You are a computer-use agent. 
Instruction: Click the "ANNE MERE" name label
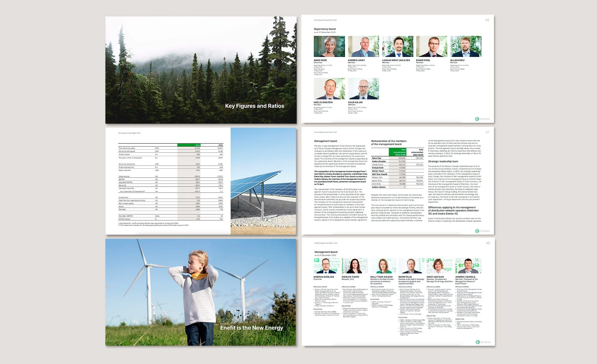[x=320, y=60]
